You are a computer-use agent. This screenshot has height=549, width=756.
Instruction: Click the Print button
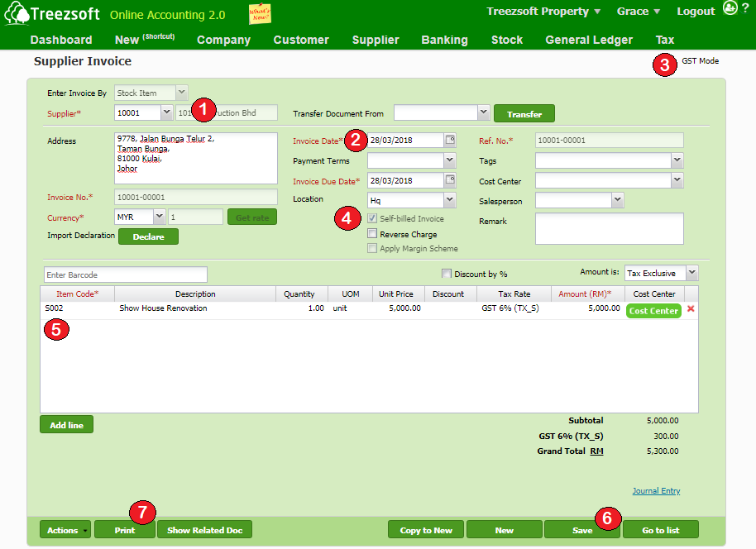(x=125, y=530)
